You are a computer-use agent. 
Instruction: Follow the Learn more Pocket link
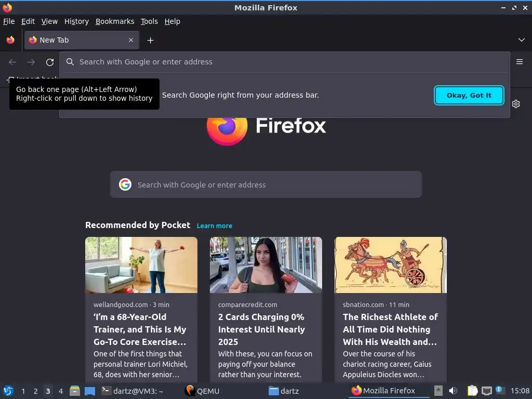(215, 225)
